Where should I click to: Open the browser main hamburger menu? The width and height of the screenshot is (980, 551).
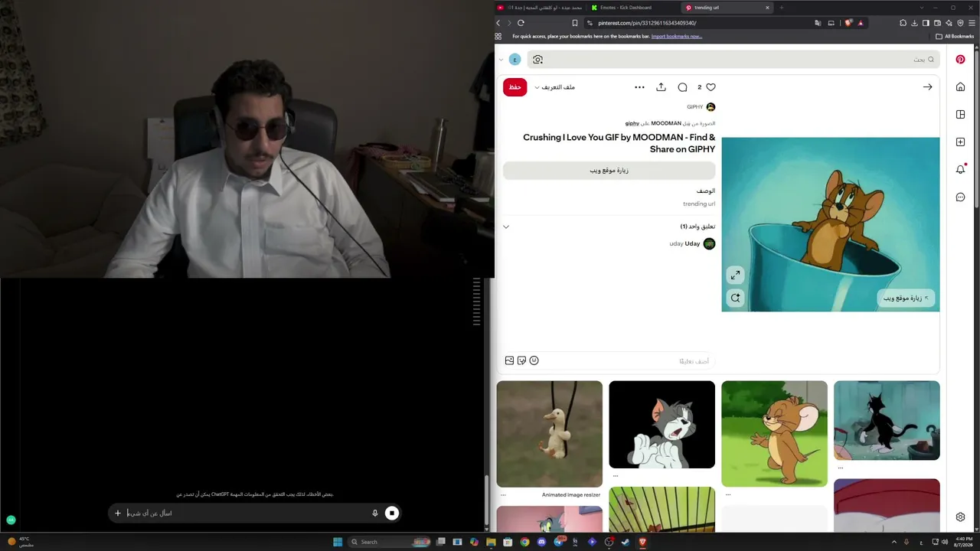click(x=972, y=23)
